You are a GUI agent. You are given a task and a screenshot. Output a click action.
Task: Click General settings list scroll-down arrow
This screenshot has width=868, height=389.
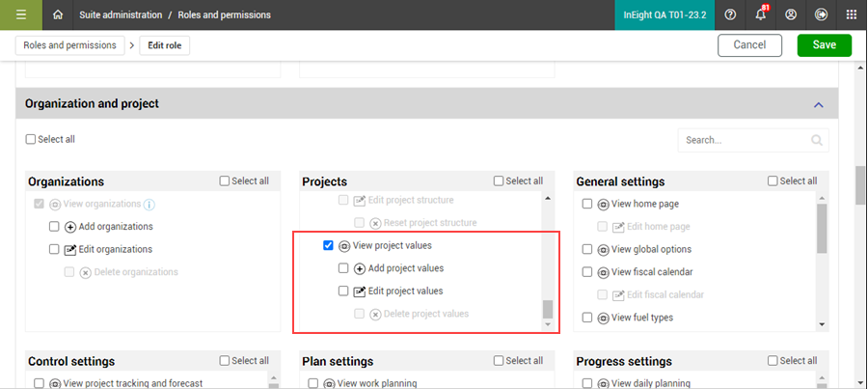(x=822, y=324)
